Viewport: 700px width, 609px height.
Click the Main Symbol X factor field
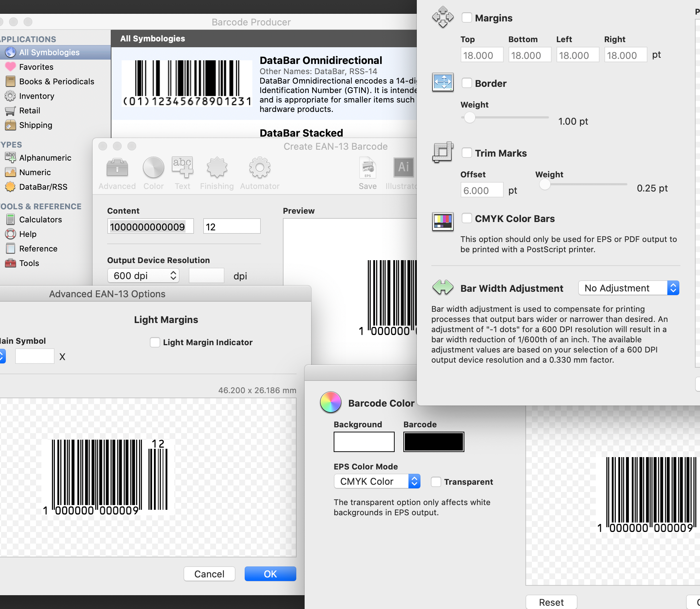click(x=35, y=356)
